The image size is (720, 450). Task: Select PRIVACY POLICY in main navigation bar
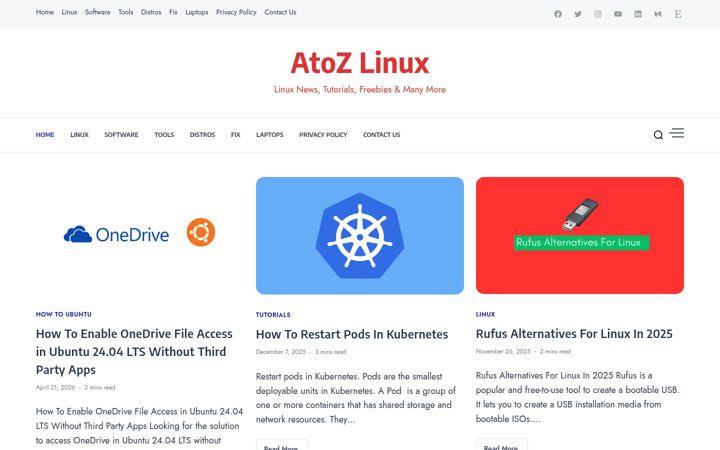tap(323, 135)
